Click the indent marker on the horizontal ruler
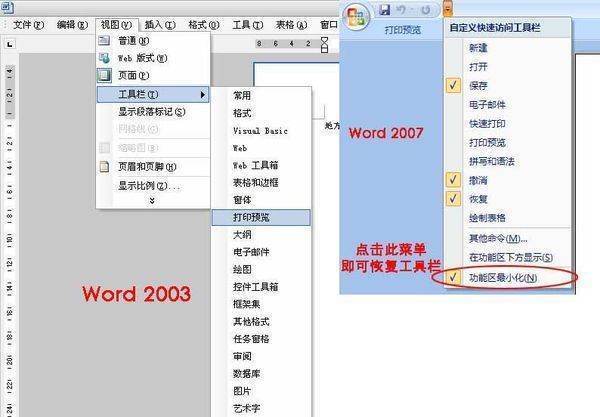Screen dimensions: 600x417 (324, 45)
